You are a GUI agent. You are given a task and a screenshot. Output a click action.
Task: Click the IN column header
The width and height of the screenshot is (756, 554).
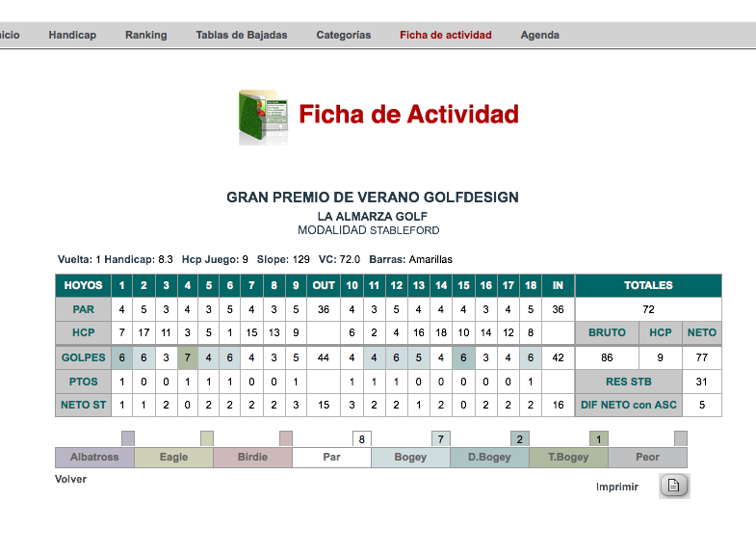[558, 285]
